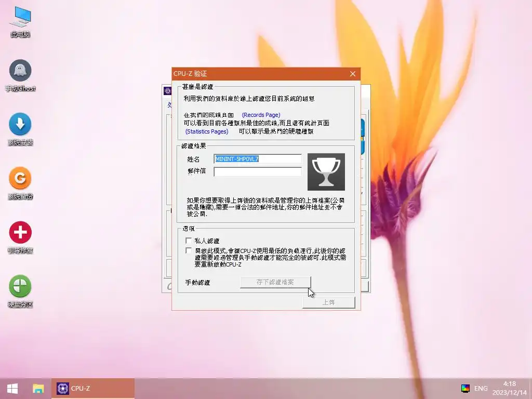
Task: Click the 手動認證 label text
Action: pos(197,282)
